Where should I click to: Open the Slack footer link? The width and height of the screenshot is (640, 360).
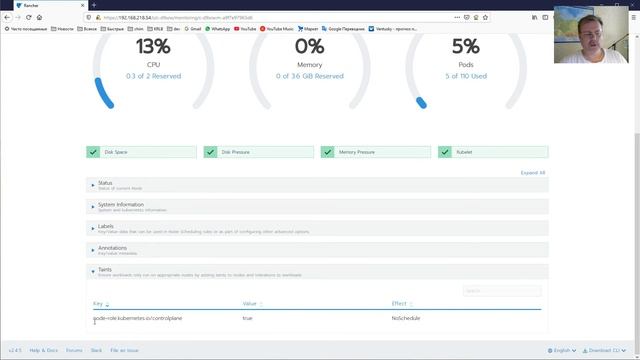[96, 350]
